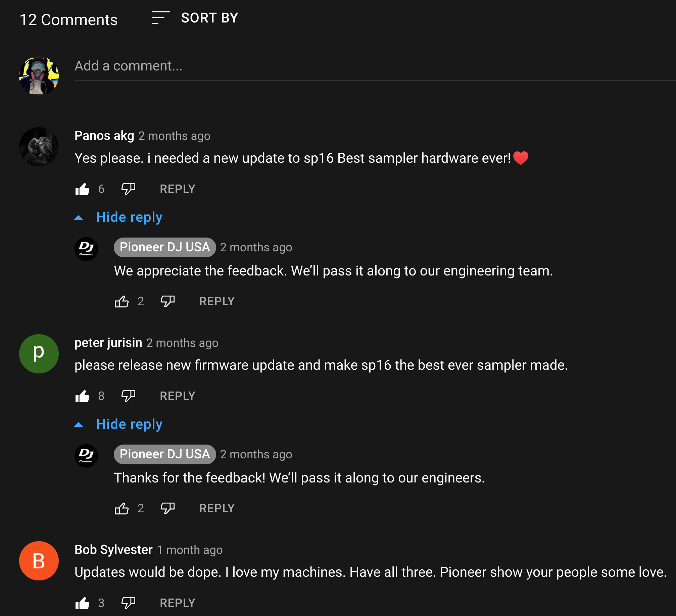This screenshot has height=616, width=676.
Task: Open Pioneer DJ USA channel from first reply
Action: point(164,247)
